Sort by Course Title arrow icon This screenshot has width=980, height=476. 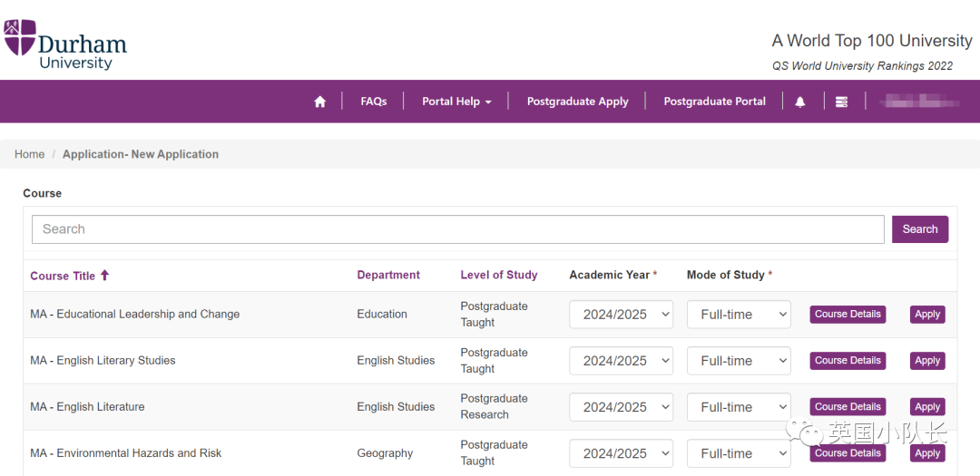click(104, 275)
